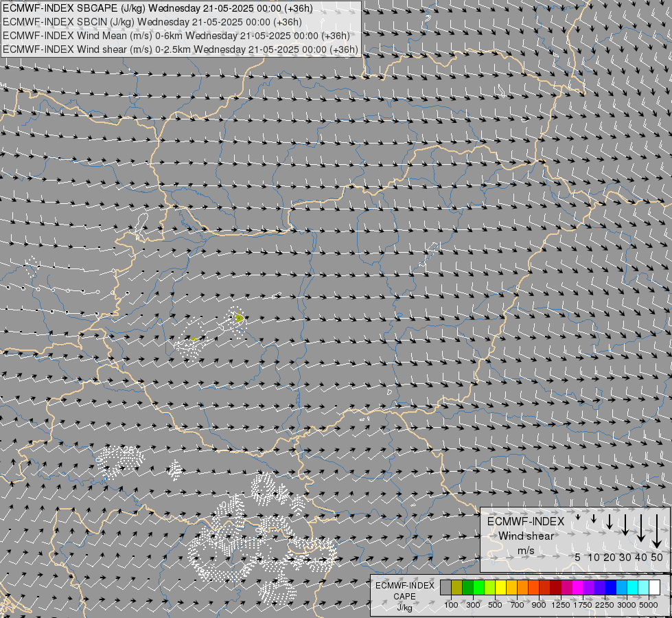
Task: Click the 20 m/s wind shear arrow in legend
Action: coord(610,521)
